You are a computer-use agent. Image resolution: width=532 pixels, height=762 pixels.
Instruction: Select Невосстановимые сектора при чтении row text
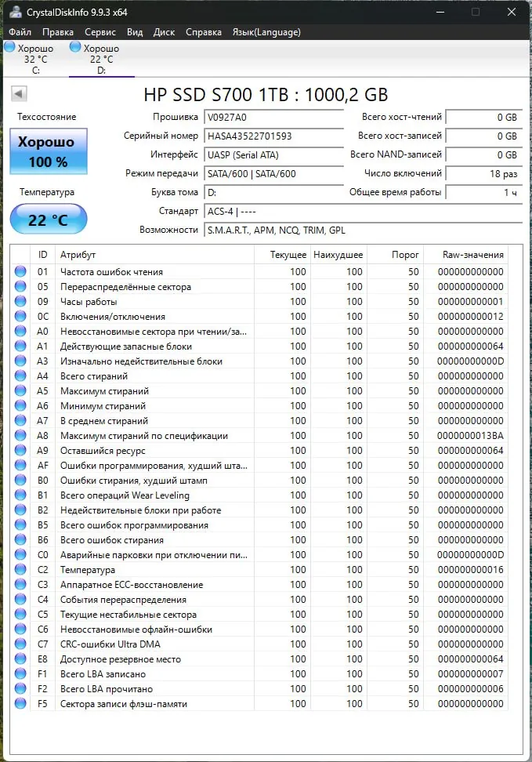154,332
